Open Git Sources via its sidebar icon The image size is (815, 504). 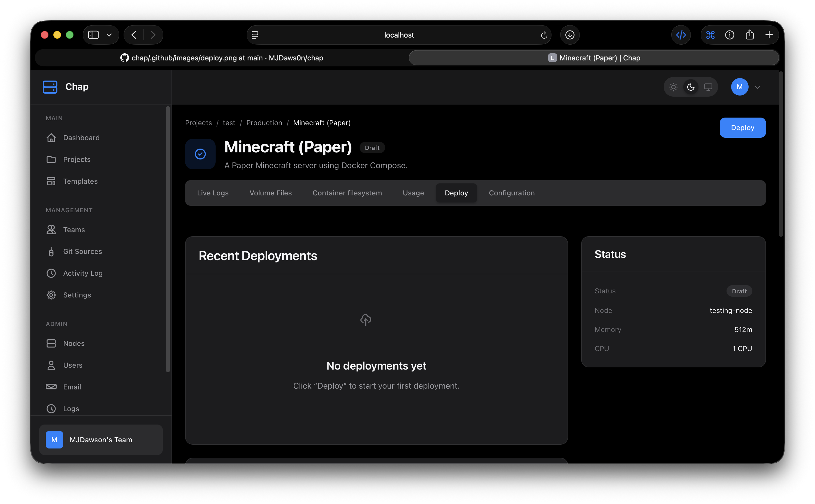click(x=51, y=252)
